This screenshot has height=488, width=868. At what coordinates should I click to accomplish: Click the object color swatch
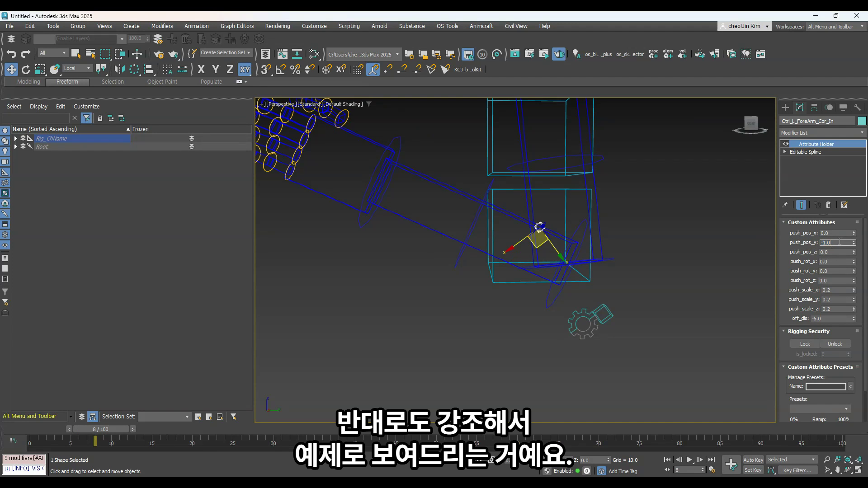tap(862, 121)
